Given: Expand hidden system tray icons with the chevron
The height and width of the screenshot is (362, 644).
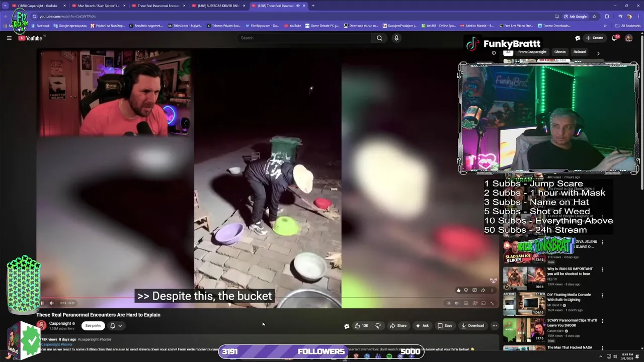Looking at the screenshot, I should click(x=600, y=356).
